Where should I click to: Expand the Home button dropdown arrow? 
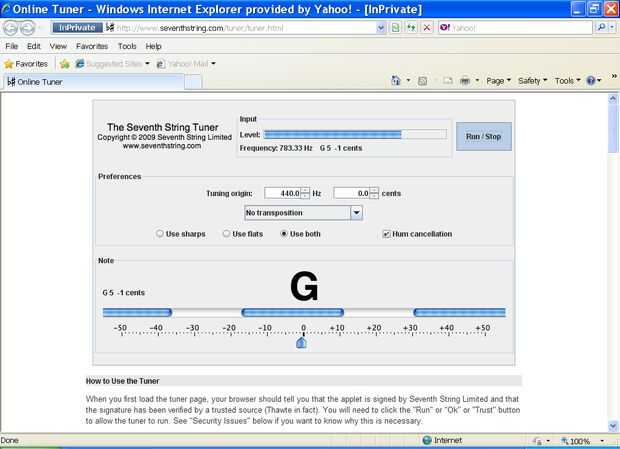tap(408, 81)
